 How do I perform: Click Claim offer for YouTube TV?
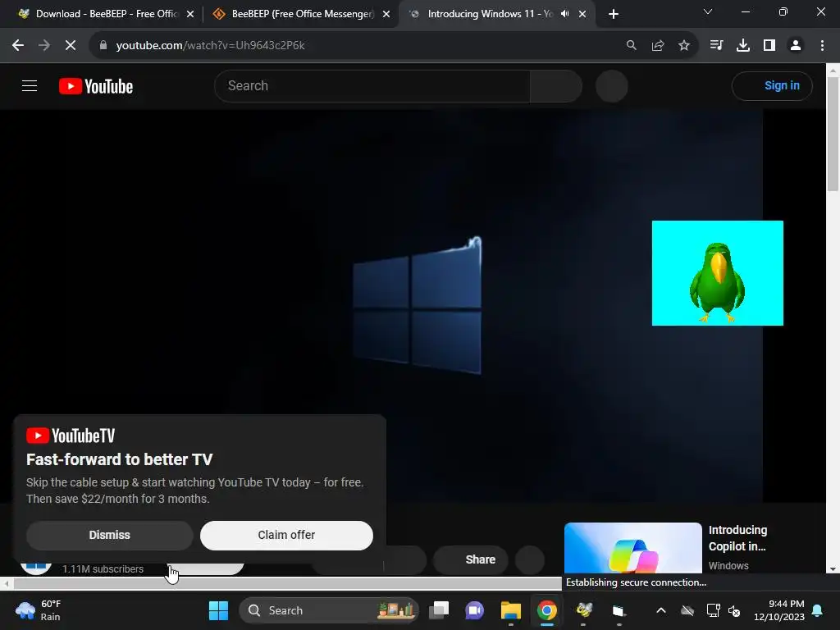coord(286,535)
